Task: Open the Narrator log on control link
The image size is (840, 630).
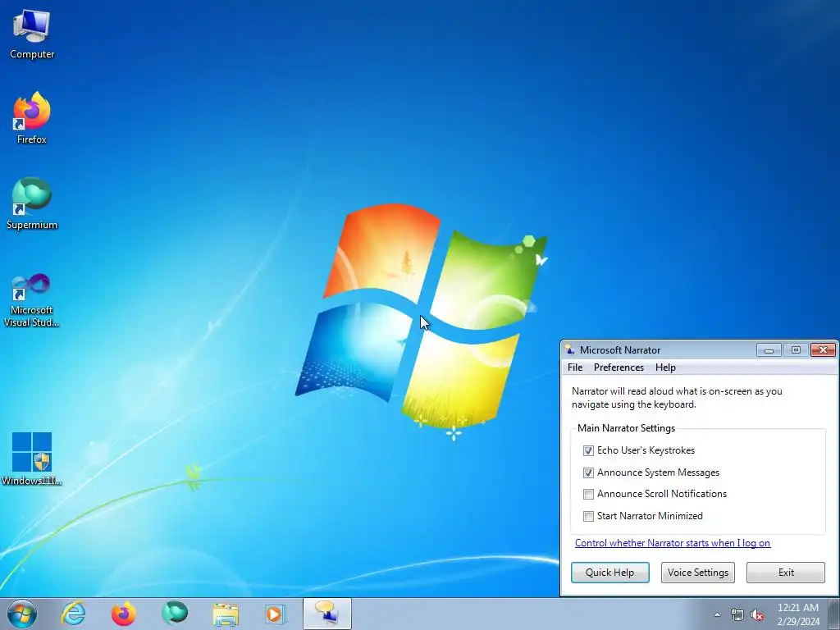Action: [x=673, y=543]
